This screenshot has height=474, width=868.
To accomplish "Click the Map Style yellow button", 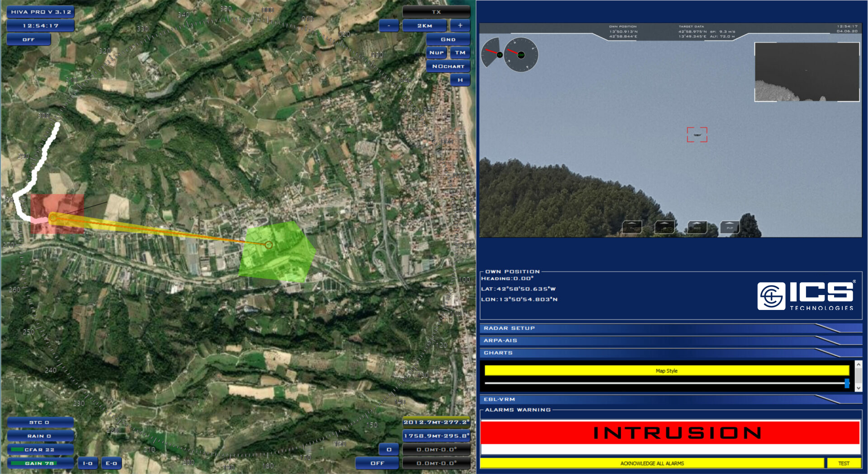I will tap(667, 371).
